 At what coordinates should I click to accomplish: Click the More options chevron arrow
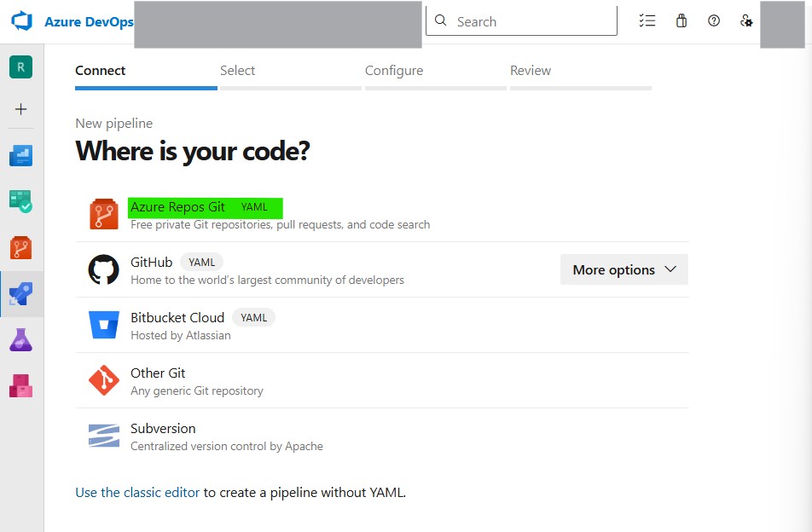pos(670,269)
